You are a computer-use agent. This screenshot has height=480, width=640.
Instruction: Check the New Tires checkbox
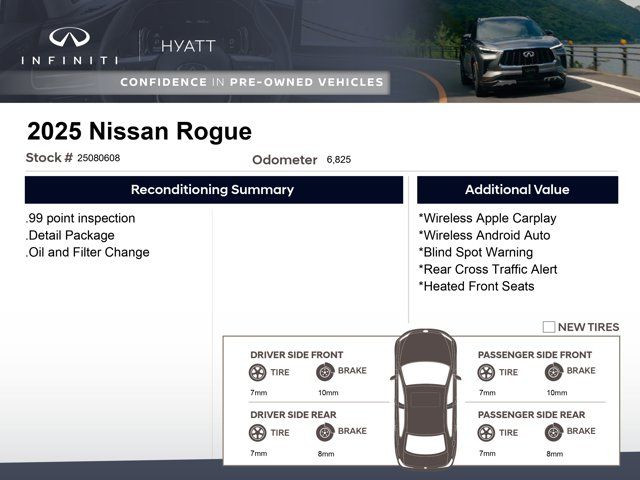coord(549,327)
